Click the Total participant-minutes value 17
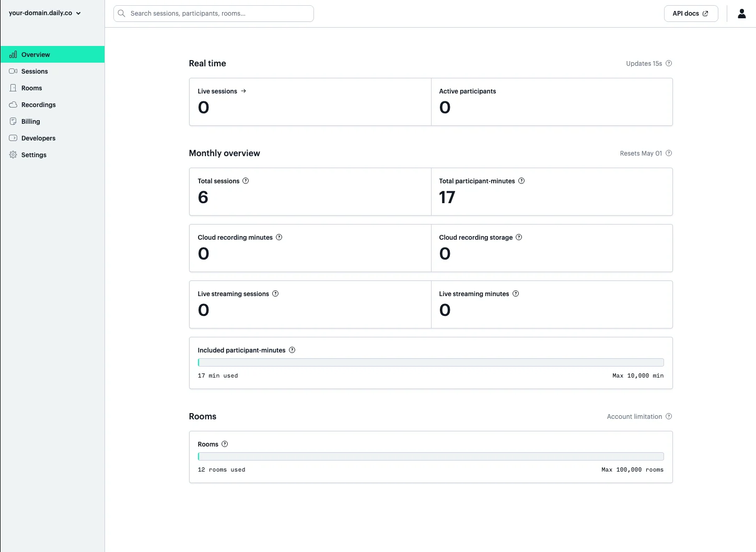The image size is (756, 552). click(x=447, y=197)
